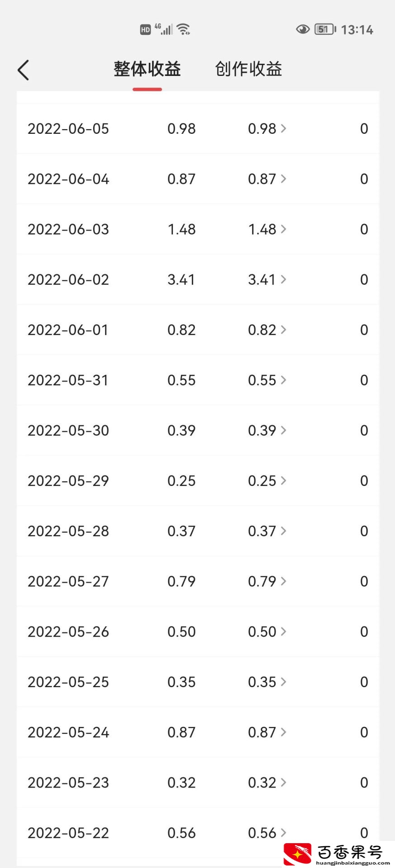This screenshot has width=395, height=868.
Task: Click the 百香果号 watermark text
Action: pos(350,852)
